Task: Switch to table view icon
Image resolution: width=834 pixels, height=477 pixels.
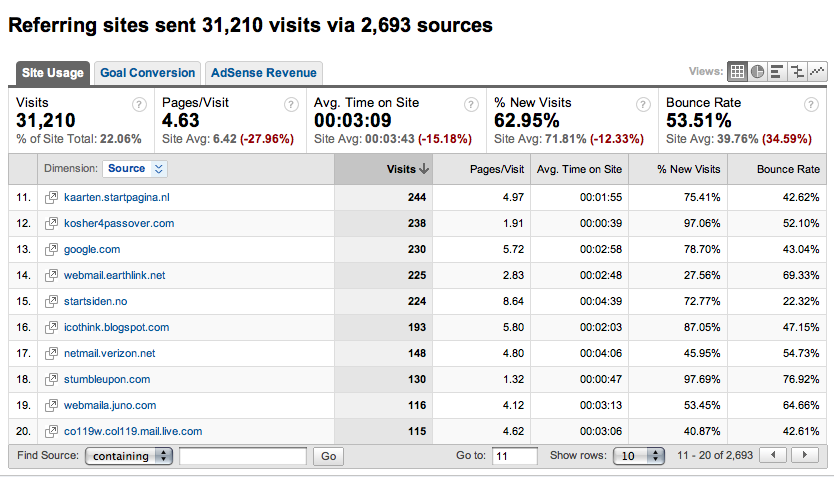Action: click(x=737, y=71)
